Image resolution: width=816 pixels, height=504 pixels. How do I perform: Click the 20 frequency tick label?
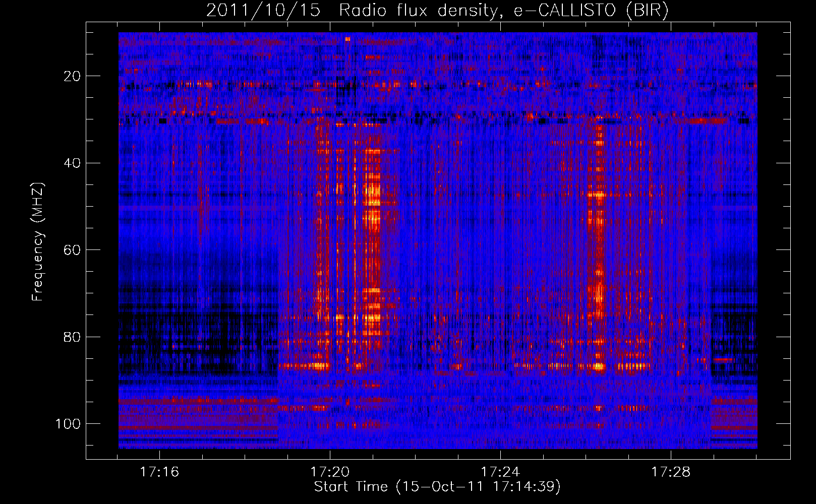point(73,76)
